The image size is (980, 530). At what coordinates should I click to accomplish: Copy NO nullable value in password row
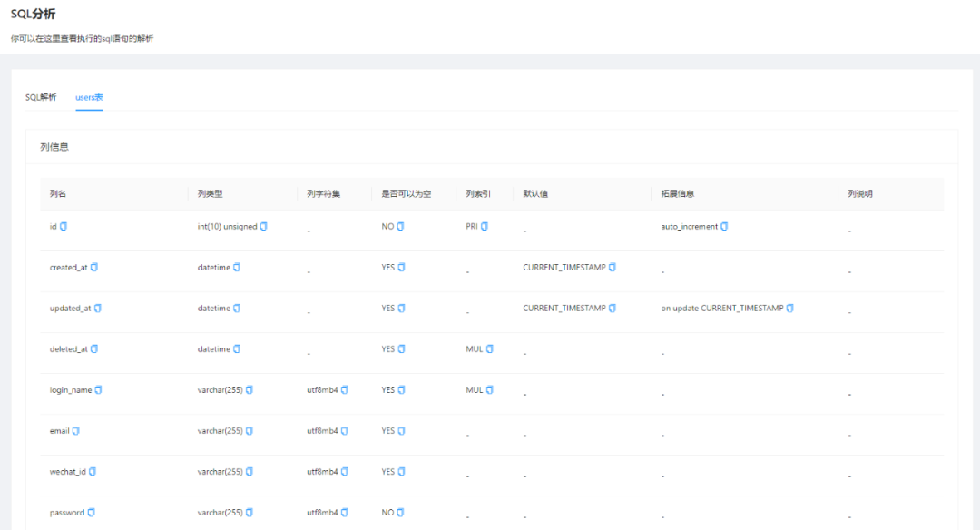point(401,513)
